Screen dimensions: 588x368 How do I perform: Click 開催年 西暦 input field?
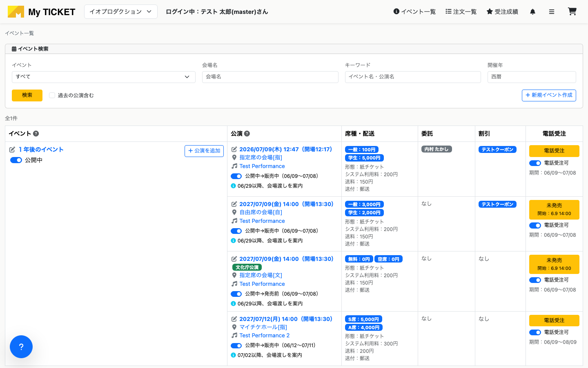532,77
